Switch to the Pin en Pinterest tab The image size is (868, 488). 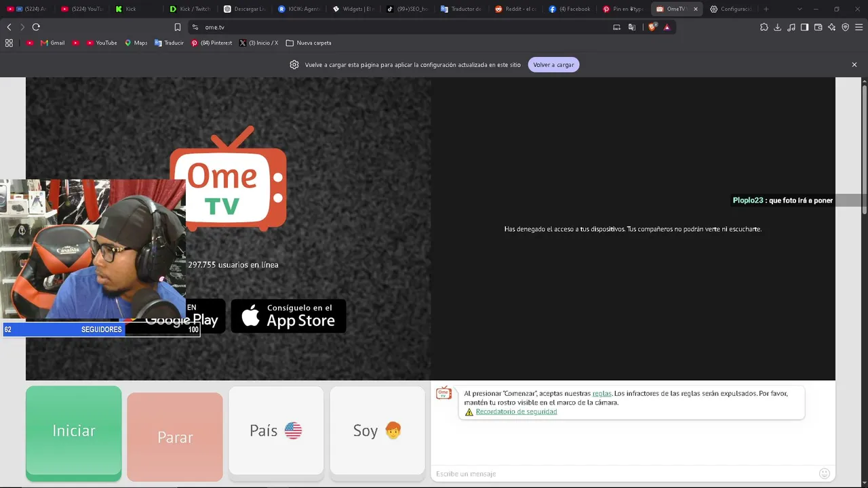click(624, 9)
